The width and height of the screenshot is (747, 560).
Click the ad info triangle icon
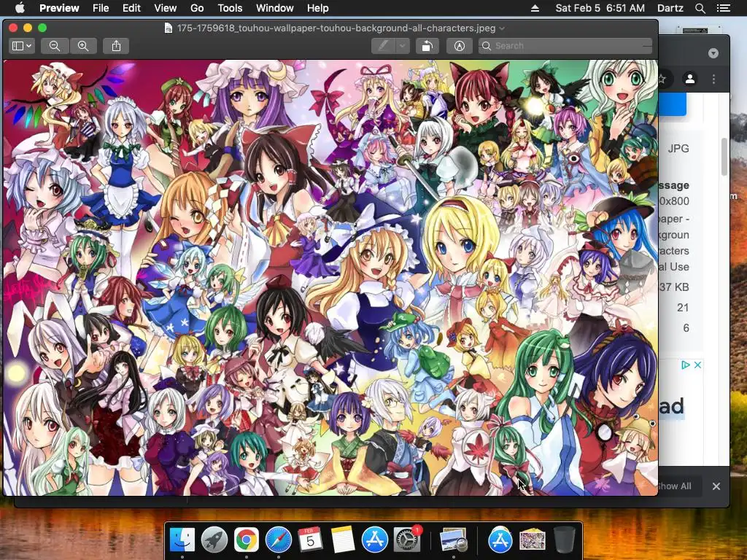coord(686,365)
